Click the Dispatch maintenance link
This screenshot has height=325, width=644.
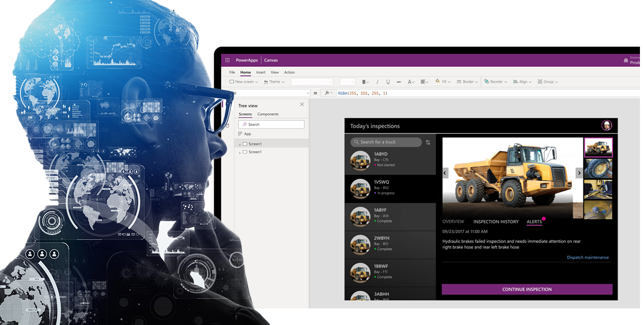tap(588, 258)
